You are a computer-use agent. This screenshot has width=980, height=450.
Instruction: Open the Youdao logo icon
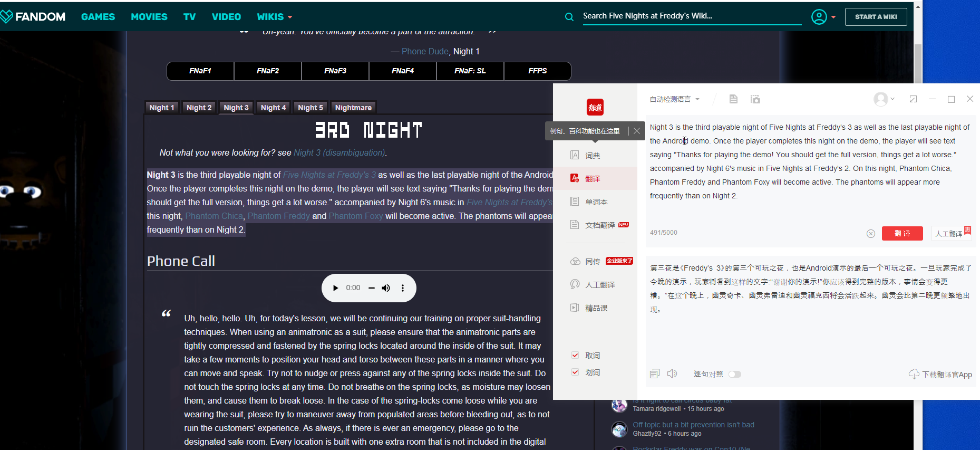point(595,108)
